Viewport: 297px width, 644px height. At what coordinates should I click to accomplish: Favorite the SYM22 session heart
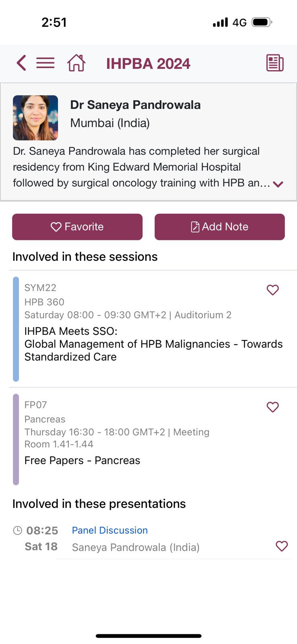[273, 290]
